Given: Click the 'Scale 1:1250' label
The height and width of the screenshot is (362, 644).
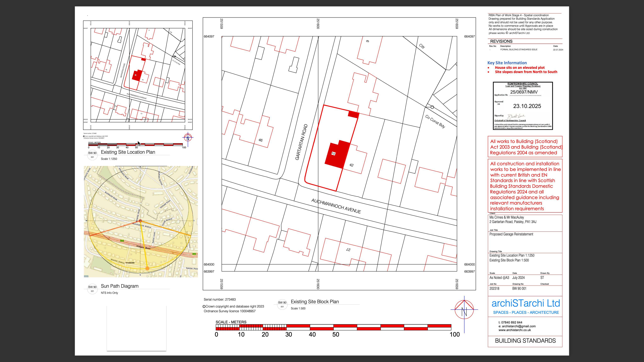Looking at the screenshot, I should 109,159.
